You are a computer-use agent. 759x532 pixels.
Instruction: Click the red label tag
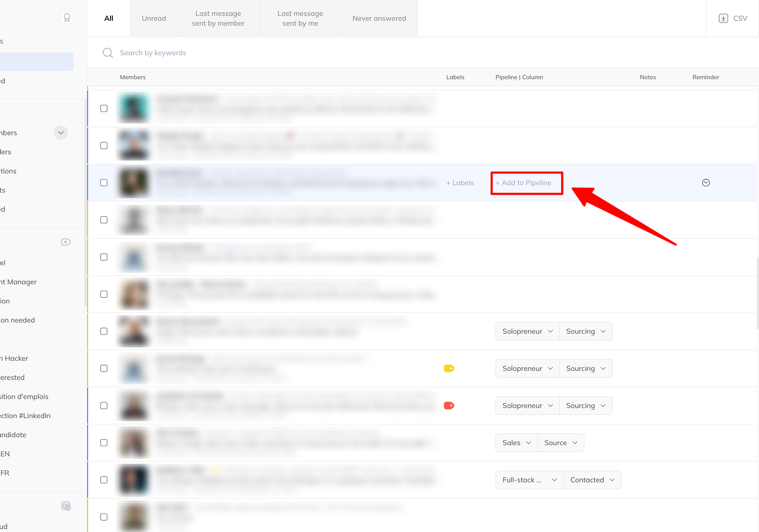[x=449, y=405]
